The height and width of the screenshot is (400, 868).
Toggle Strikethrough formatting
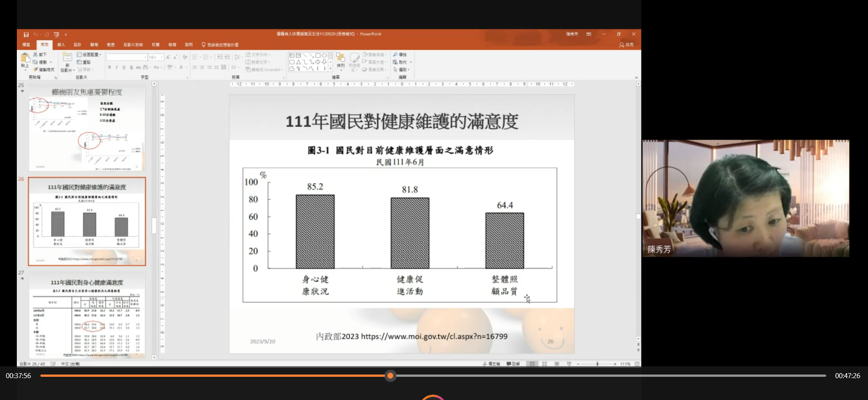(x=138, y=67)
